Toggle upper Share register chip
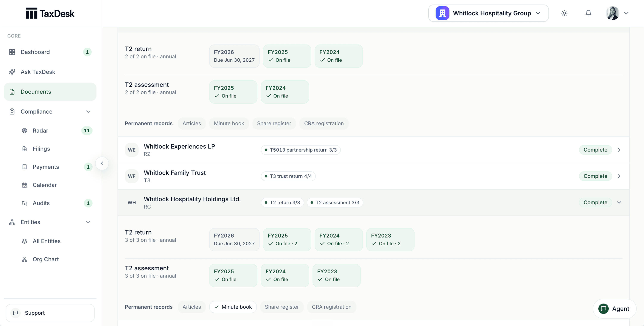 (274, 124)
